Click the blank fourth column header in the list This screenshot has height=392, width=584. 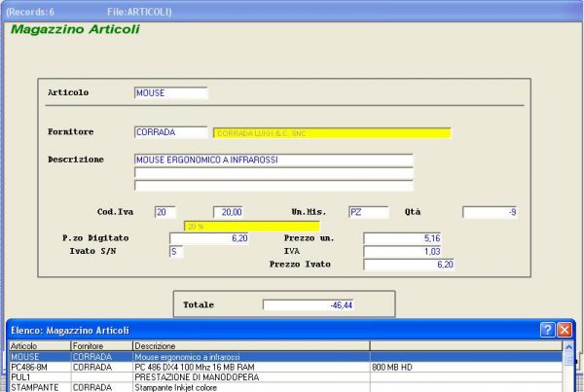[x=466, y=346]
